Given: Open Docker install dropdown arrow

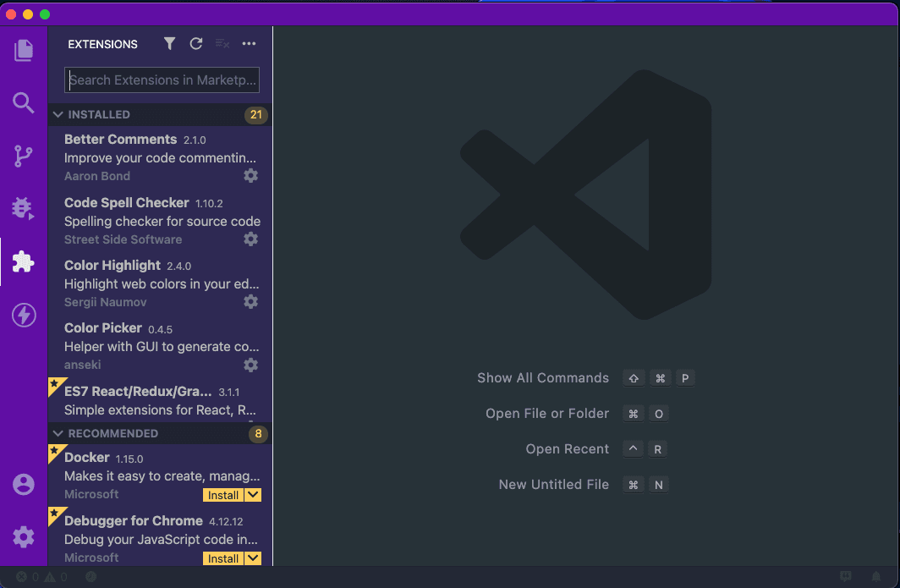Looking at the screenshot, I should 253,495.
